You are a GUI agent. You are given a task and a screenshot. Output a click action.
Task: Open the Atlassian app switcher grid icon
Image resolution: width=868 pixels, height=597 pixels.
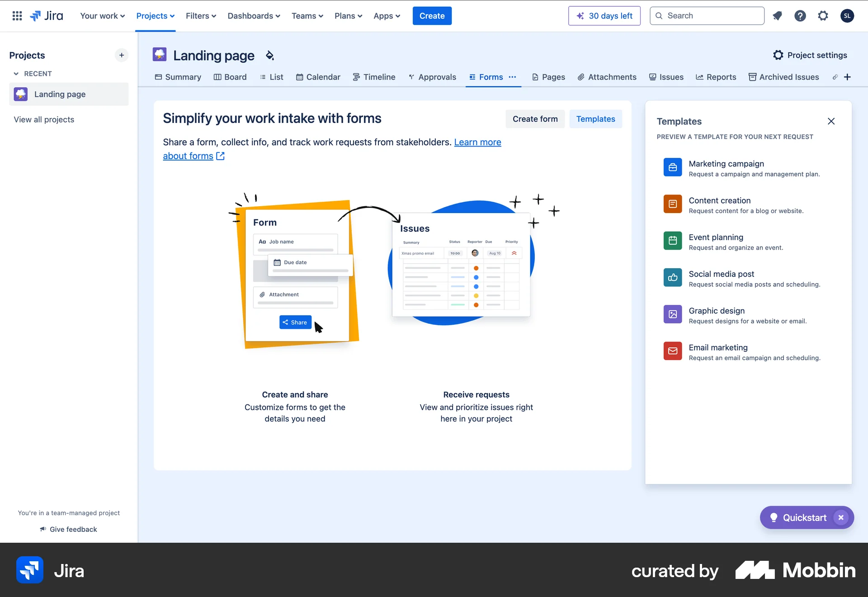click(17, 15)
